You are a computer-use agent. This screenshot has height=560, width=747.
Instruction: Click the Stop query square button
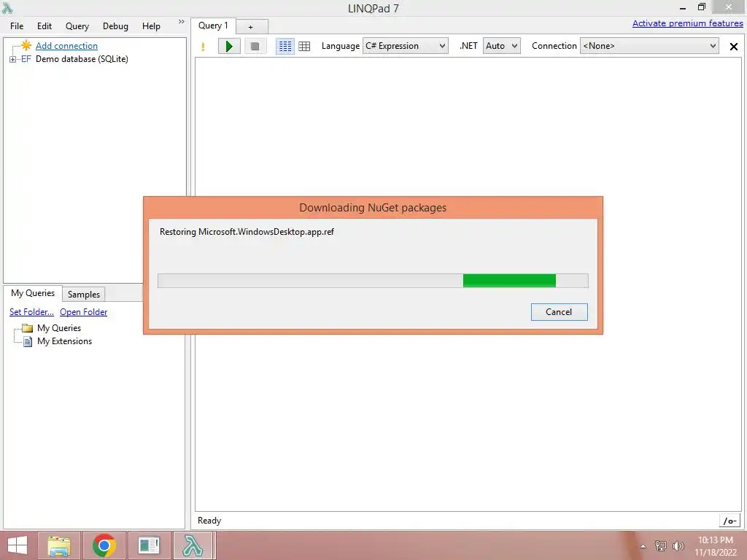click(255, 46)
